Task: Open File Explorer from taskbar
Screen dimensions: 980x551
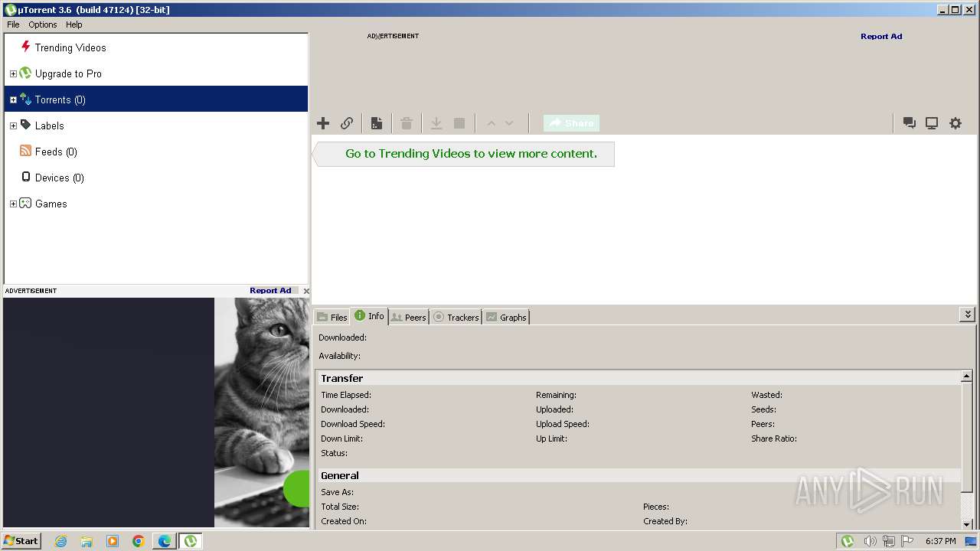Action: [87, 541]
